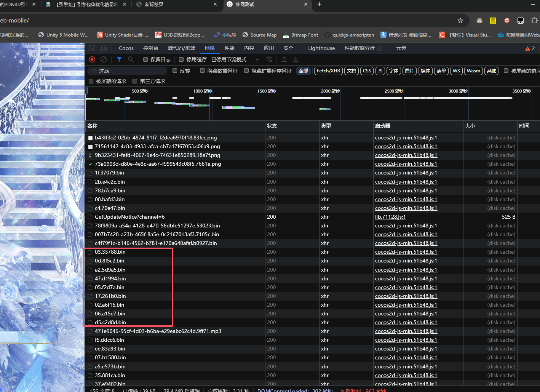This screenshot has height=392, width=540.
Task: Select the f5.ddcc6.bin request
Action: coord(109,340)
